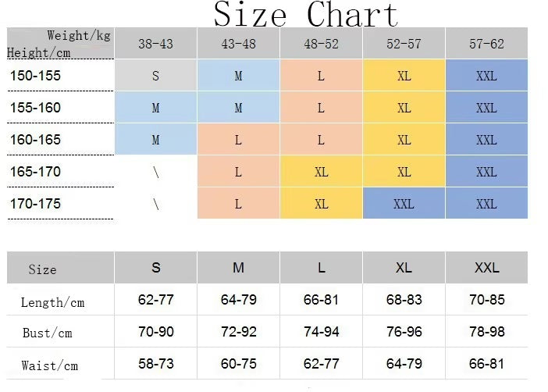Click the Weight/kg Height/cm corner header
The height and width of the screenshot is (392, 548).
click(x=60, y=44)
